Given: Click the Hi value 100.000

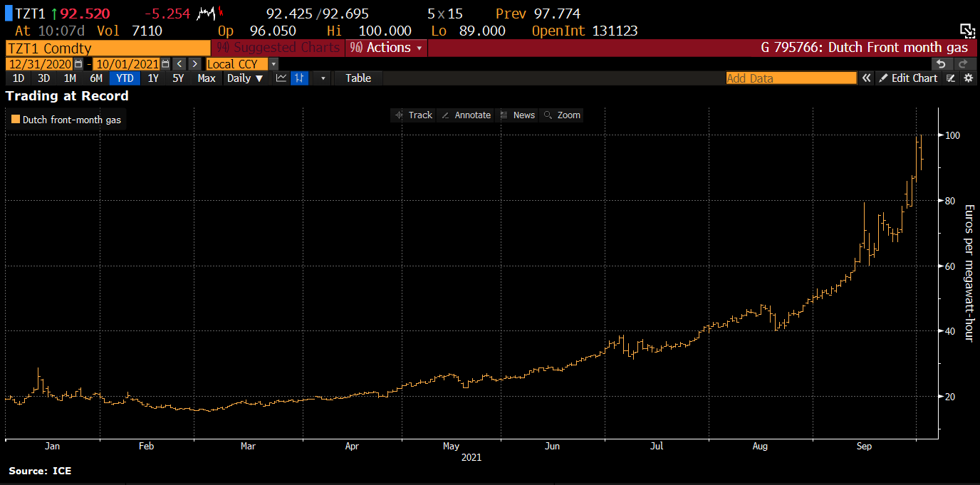Looking at the screenshot, I should click(x=384, y=31).
